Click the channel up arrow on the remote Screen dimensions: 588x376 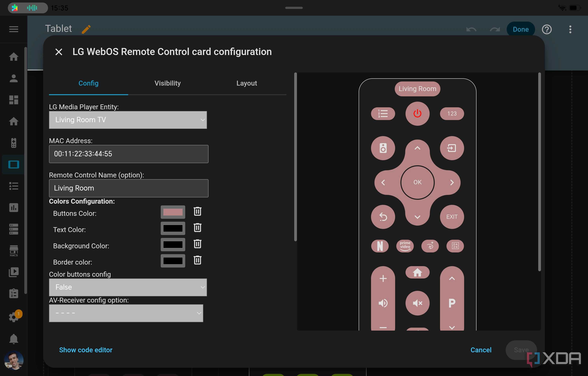[452, 279]
